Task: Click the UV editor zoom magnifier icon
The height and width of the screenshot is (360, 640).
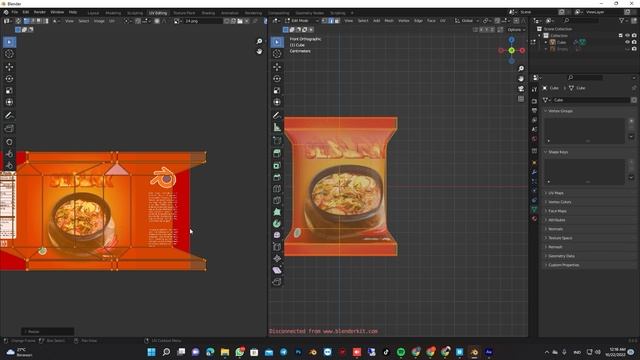Action: tap(259, 41)
